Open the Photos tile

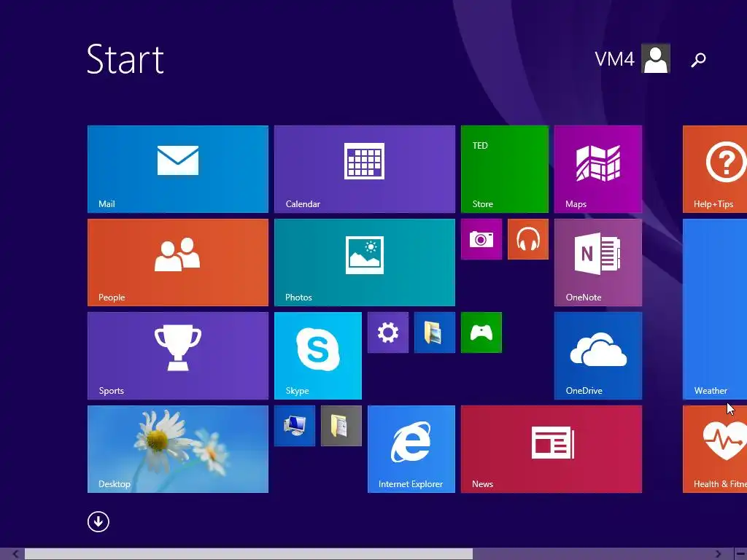[365, 262]
